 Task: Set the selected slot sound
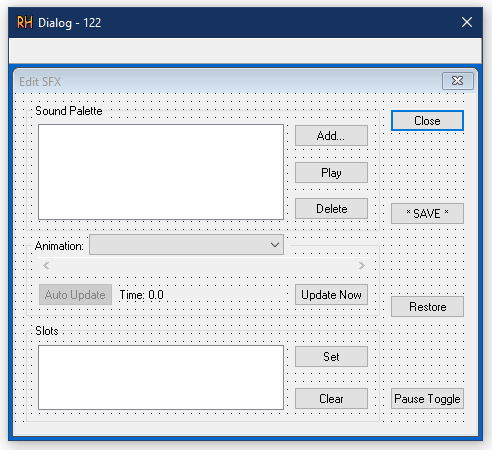[331, 357]
